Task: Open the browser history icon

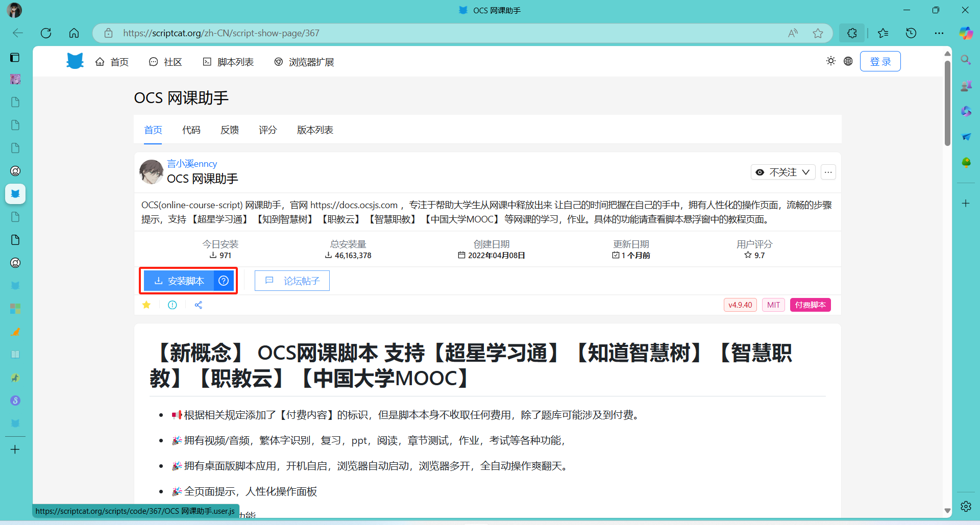Action: click(x=911, y=33)
